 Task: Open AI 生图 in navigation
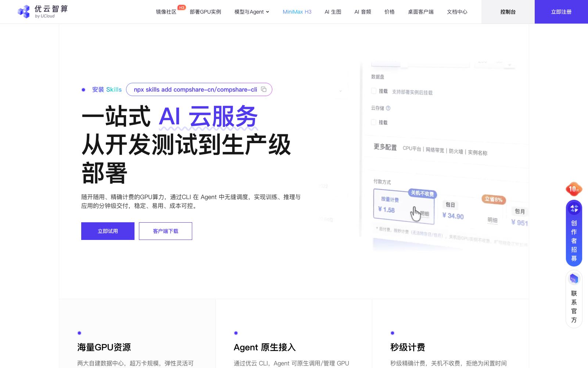point(333,12)
